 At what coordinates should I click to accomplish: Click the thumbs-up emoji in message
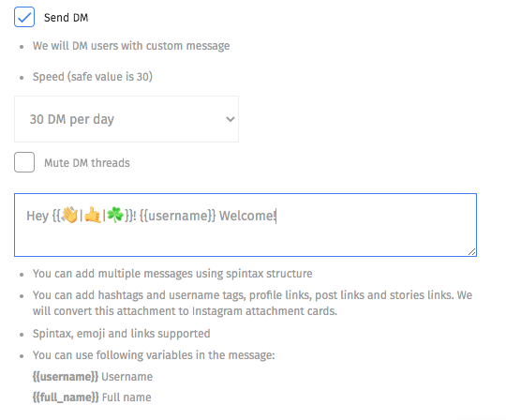(x=92, y=215)
